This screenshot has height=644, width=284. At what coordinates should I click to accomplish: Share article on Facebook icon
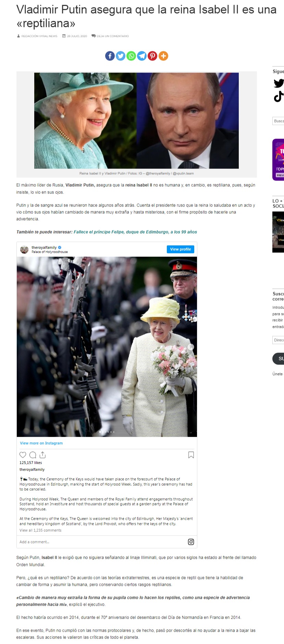110,56
